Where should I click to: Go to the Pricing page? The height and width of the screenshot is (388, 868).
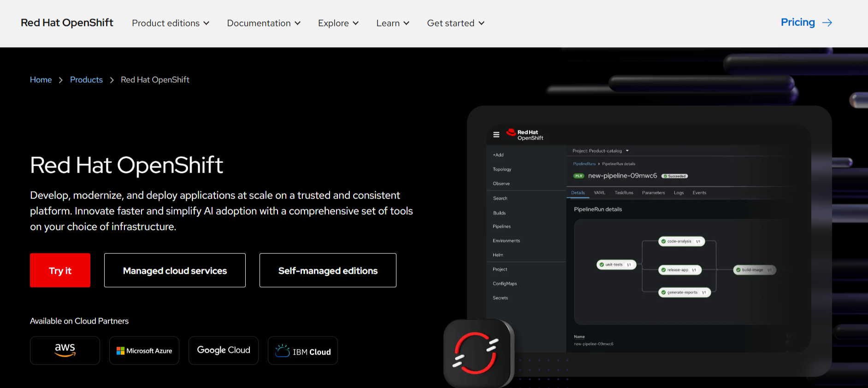pyautogui.click(x=806, y=23)
